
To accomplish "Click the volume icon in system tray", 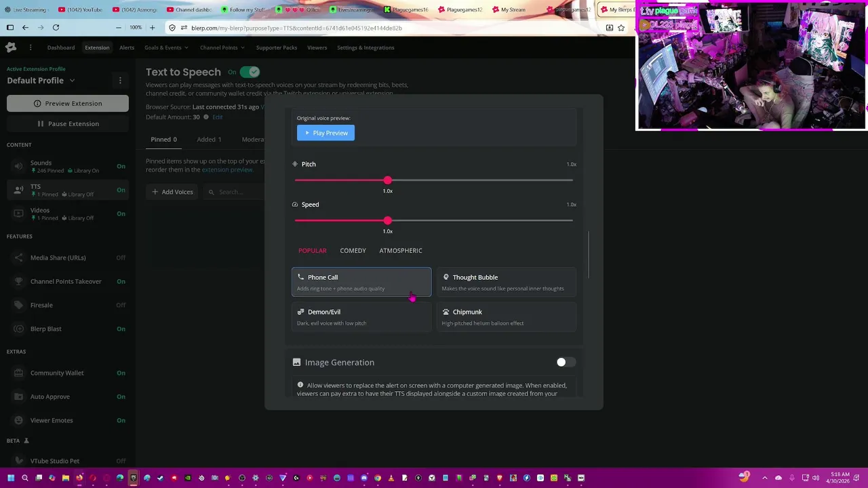I will (816, 478).
